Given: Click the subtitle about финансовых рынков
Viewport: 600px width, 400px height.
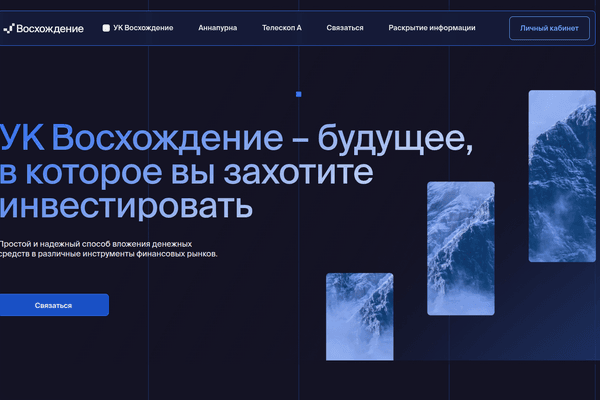Looking at the screenshot, I should 109,254.
